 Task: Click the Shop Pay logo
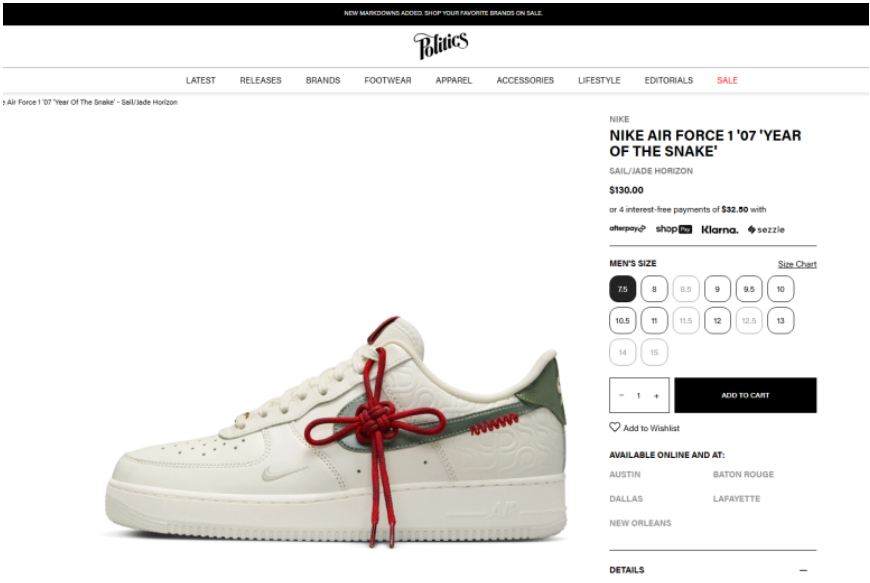(674, 229)
